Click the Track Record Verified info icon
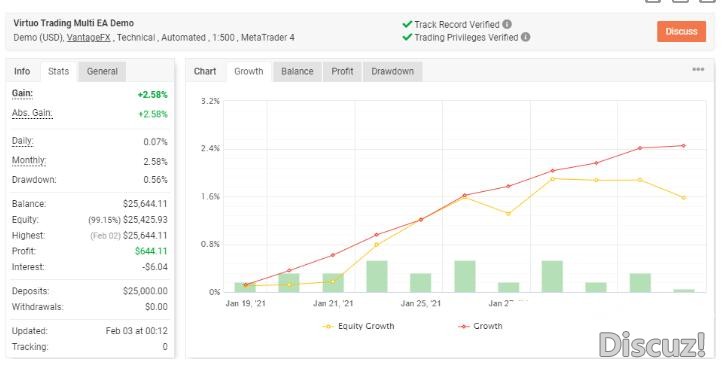 click(x=507, y=24)
